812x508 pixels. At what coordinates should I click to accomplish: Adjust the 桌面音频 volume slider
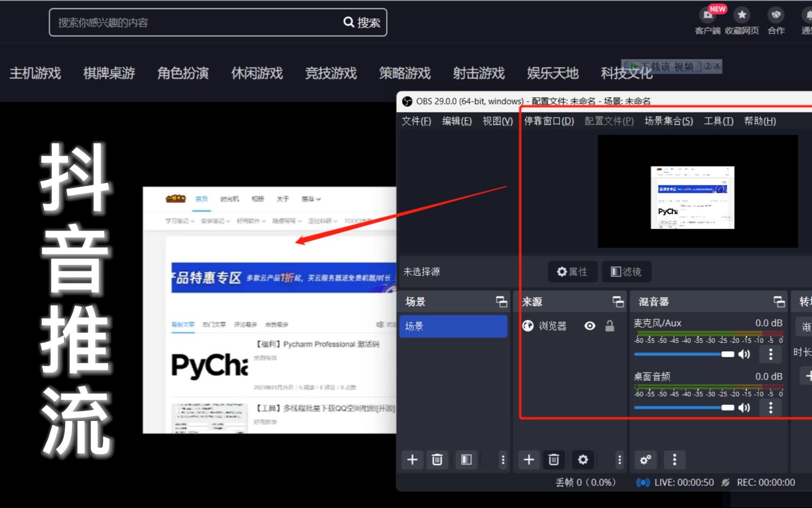pos(684,407)
